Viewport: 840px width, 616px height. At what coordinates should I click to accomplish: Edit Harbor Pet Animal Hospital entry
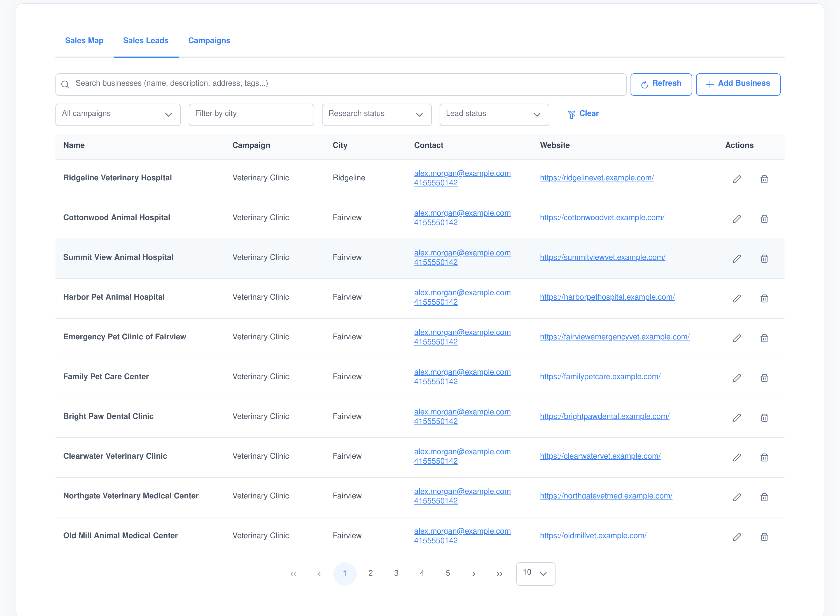[x=737, y=299]
